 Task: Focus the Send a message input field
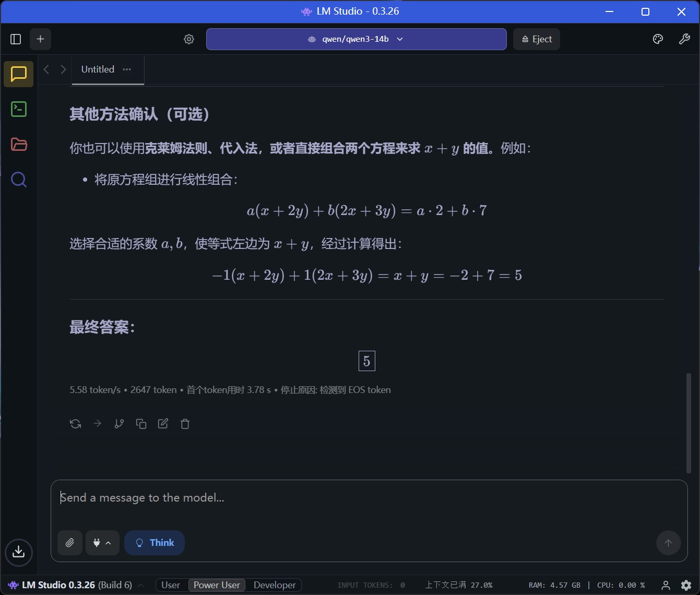(x=369, y=498)
